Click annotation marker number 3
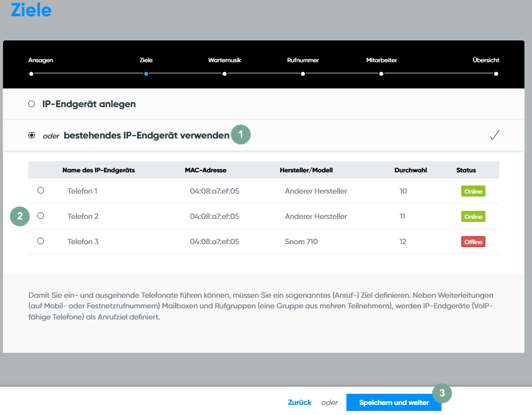 (442, 393)
